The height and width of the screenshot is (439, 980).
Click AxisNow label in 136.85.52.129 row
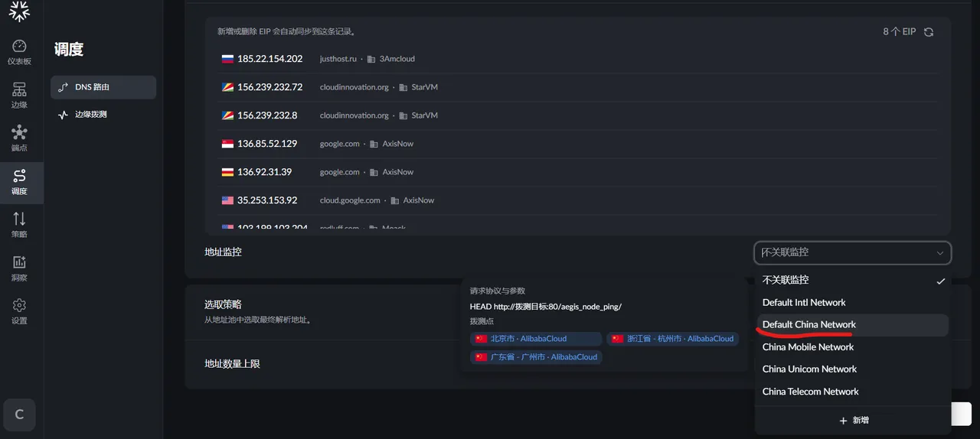coord(398,144)
